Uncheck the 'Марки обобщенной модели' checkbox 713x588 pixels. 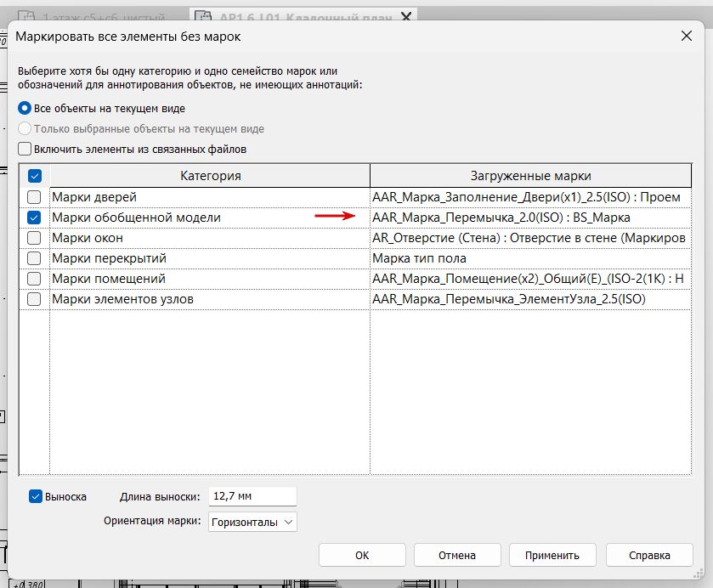click(x=34, y=218)
